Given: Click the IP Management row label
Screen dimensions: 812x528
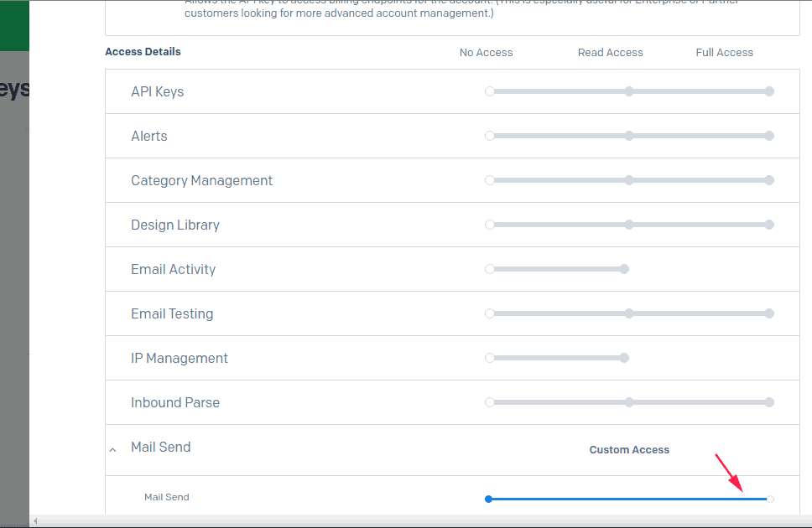Looking at the screenshot, I should click(180, 358).
